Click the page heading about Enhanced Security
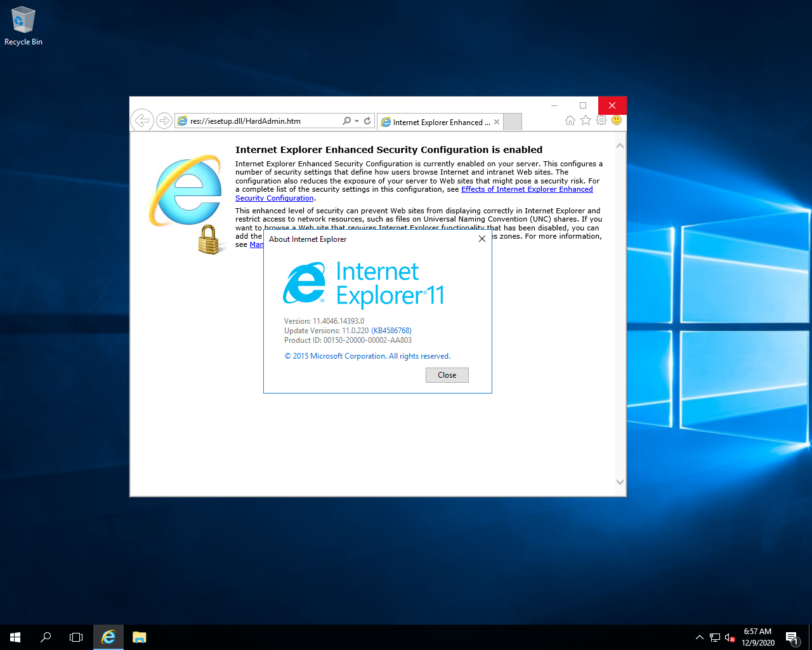This screenshot has width=812, height=650. (389, 150)
